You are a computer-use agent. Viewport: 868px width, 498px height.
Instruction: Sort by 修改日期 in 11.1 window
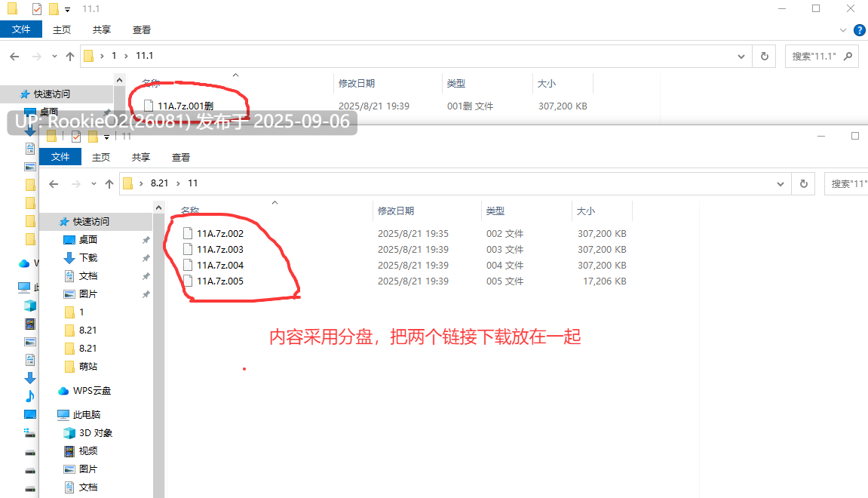tap(357, 83)
